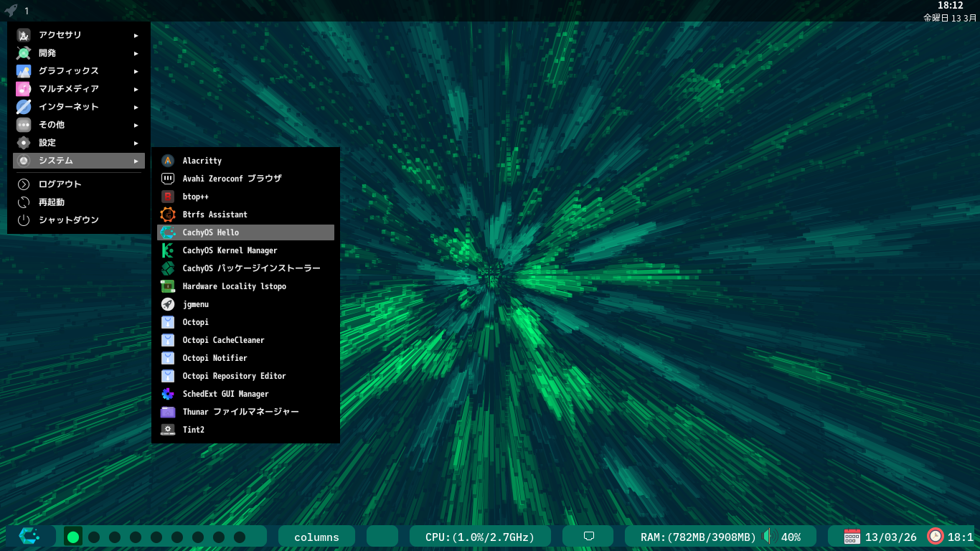Click the red clock icon in the bottom panel
Screen dimensions: 980x551
pos(936,536)
